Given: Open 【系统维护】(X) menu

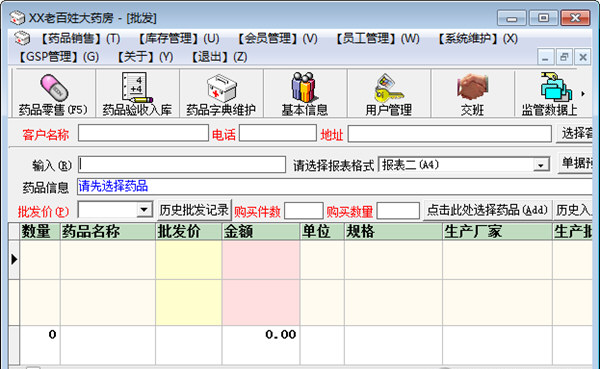Looking at the screenshot, I should pos(478,38).
